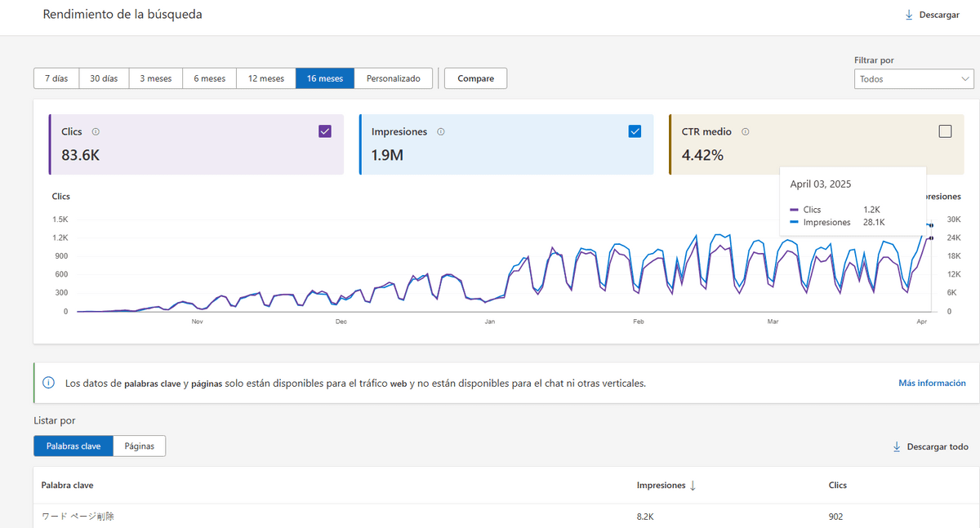Click the purple Clics legend swatch in tooltip
The width and height of the screenshot is (980, 528).
point(795,210)
